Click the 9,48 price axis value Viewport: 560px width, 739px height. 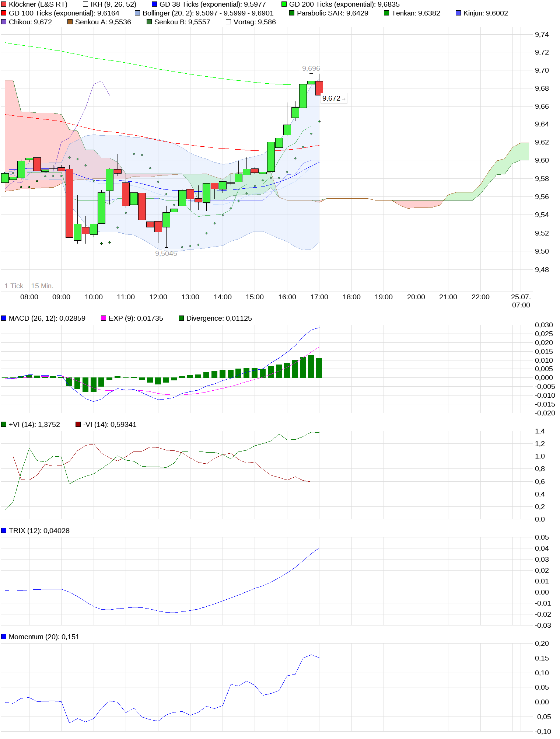coord(542,270)
